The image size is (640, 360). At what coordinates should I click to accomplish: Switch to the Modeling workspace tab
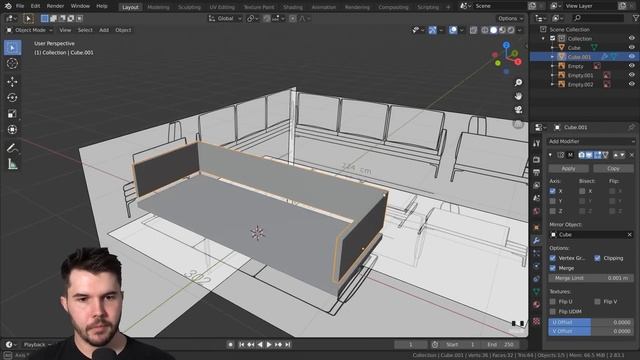coord(158,7)
